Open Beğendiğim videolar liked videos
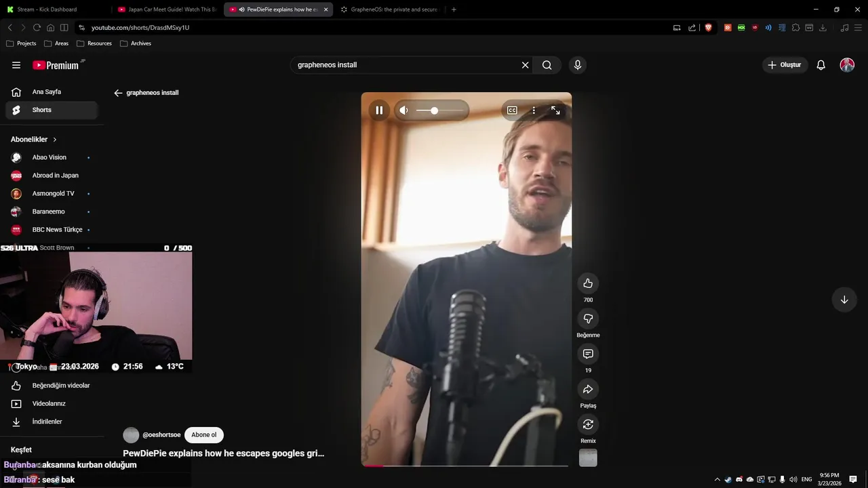Viewport: 868px width, 488px height. point(52,386)
